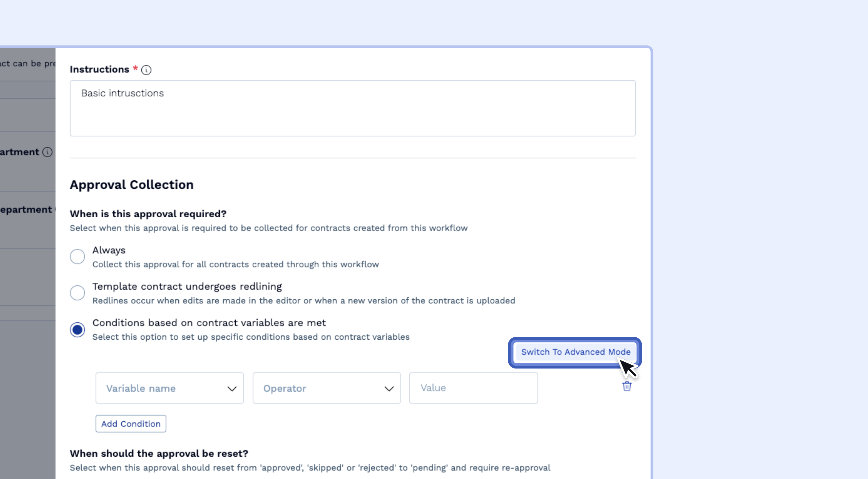The height and width of the screenshot is (479, 868).
Task: Select the Always radio button
Action: (77, 257)
